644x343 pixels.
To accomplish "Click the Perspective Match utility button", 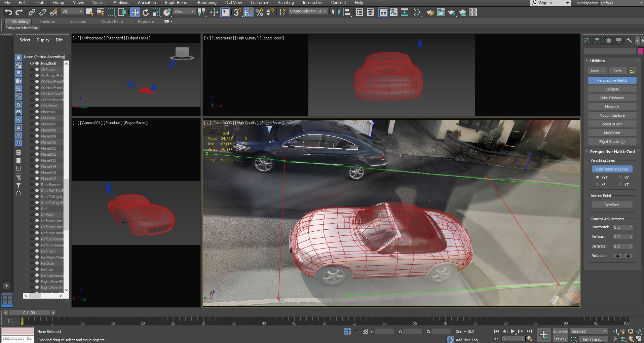I will pos(612,80).
